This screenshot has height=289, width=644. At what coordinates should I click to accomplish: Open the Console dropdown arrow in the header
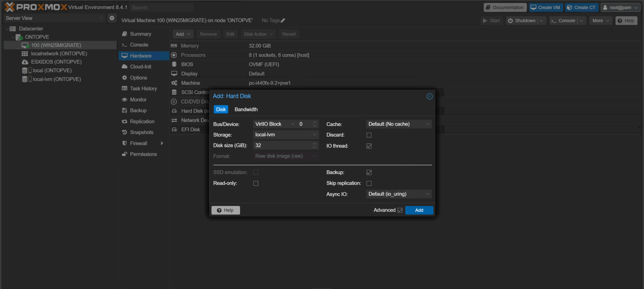point(581,21)
